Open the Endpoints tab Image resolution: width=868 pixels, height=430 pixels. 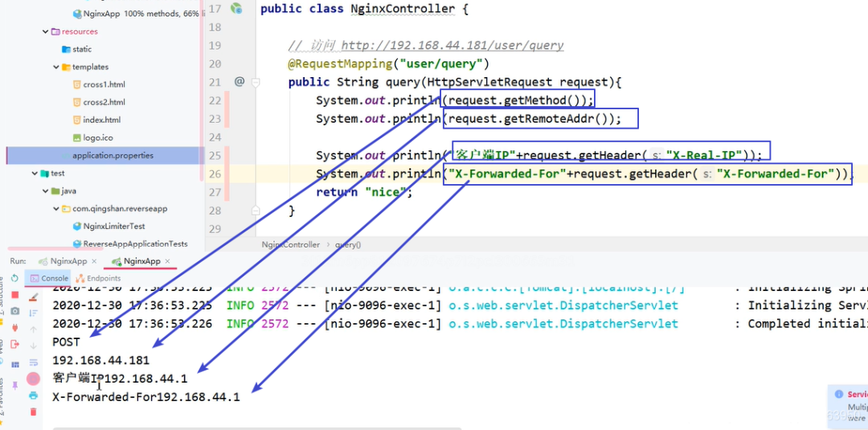point(98,278)
